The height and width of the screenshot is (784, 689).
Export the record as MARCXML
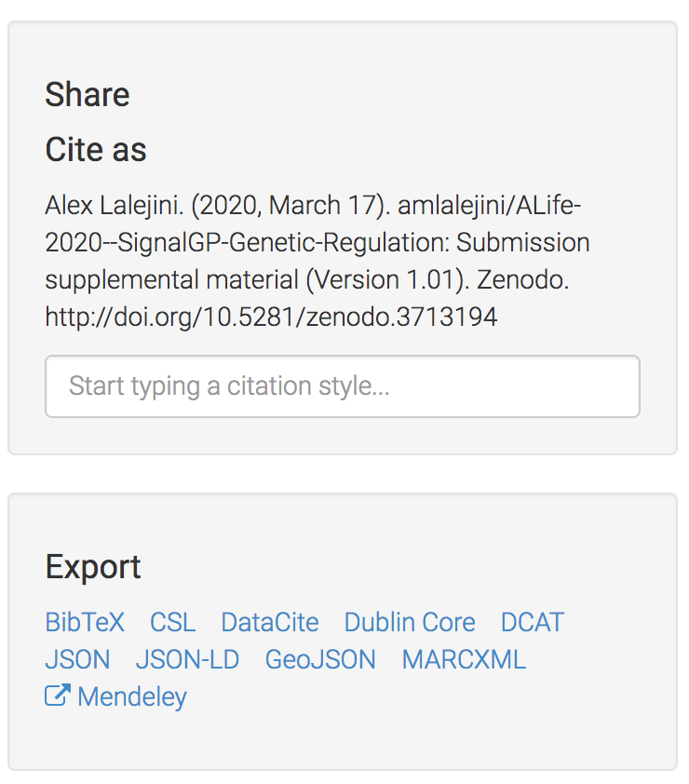coord(464,659)
